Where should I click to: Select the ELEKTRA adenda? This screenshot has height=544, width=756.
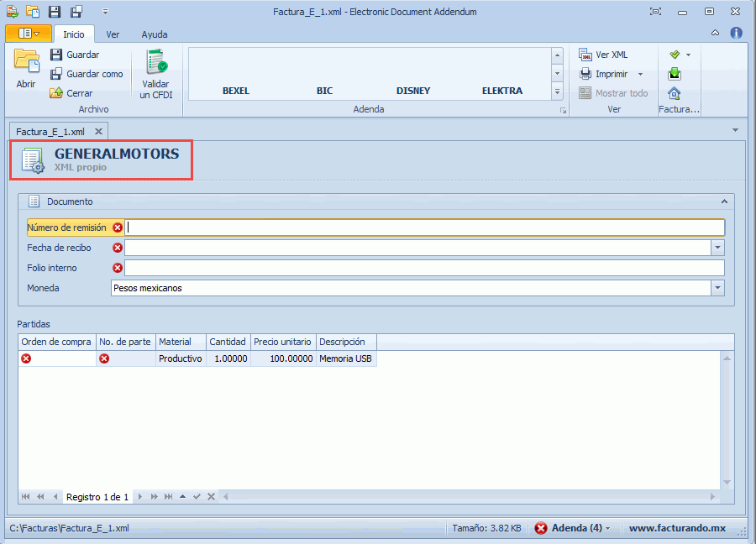(x=502, y=91)
